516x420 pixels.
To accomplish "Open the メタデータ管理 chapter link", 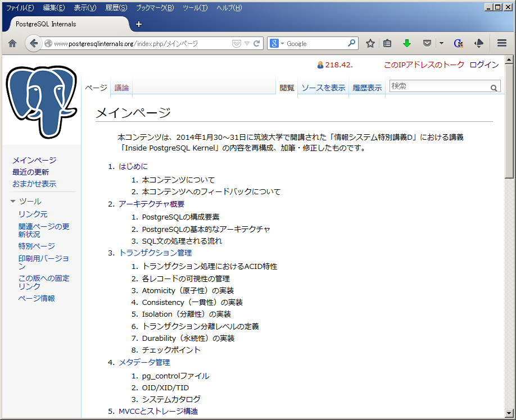I will pos(144,362).
